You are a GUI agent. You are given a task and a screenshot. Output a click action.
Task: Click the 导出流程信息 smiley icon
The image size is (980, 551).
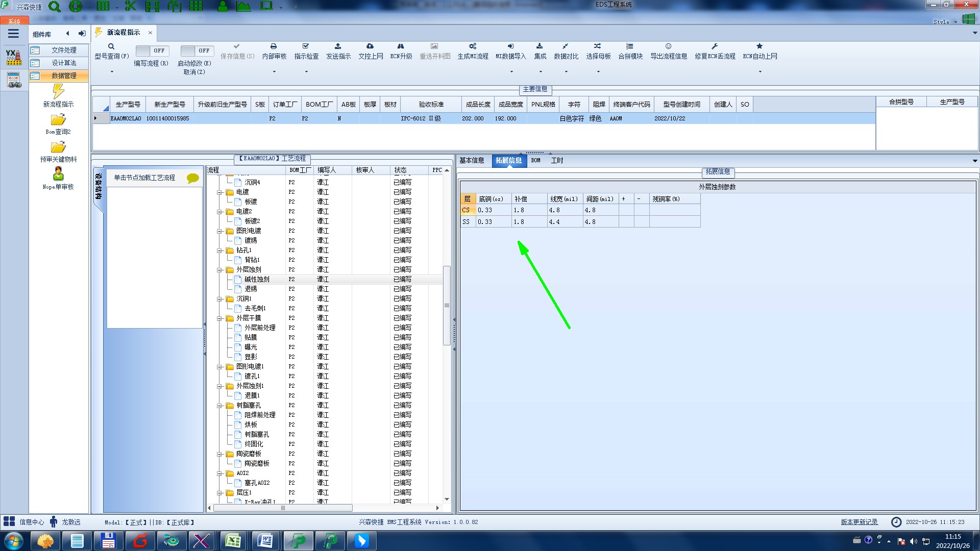click(668, 46)
